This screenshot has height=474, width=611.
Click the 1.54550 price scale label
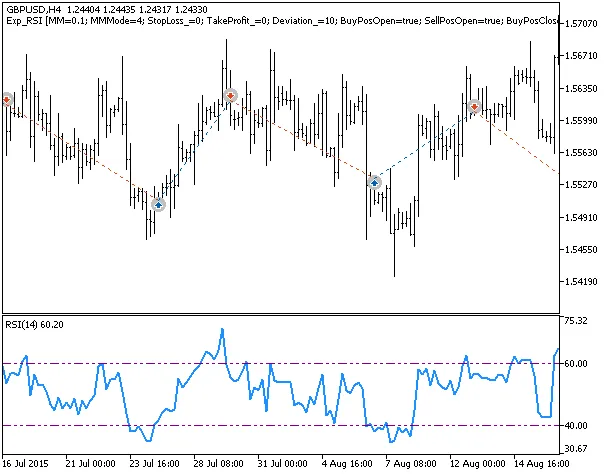pyautogui.click(x=581, y=249)
